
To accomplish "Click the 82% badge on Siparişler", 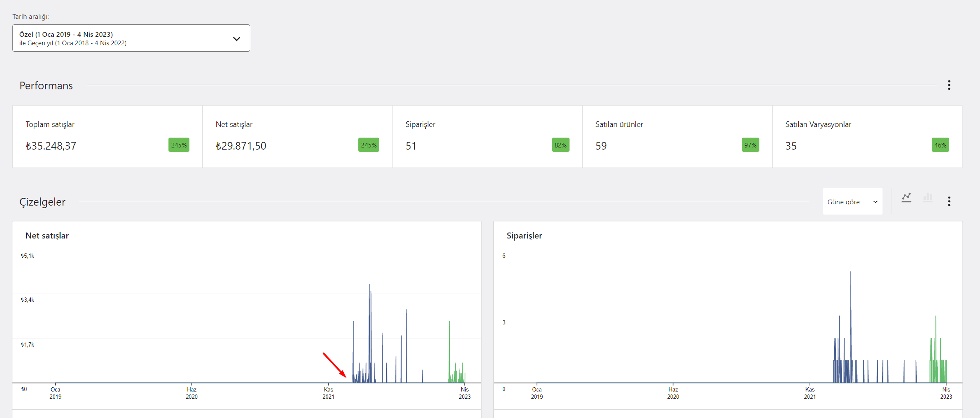I will 561,145.
